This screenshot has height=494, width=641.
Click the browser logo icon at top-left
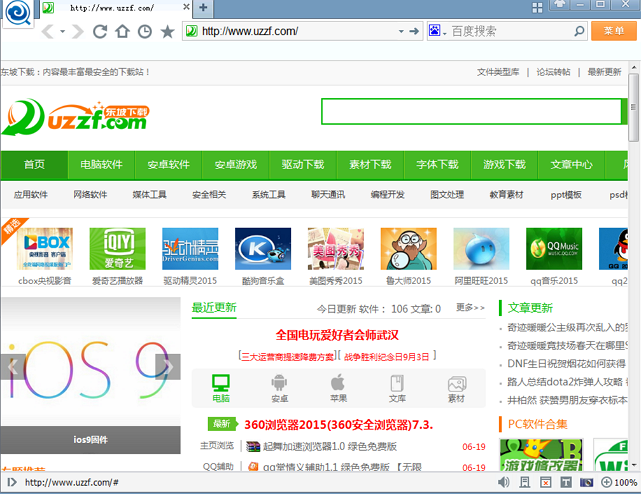click(18, 13)
